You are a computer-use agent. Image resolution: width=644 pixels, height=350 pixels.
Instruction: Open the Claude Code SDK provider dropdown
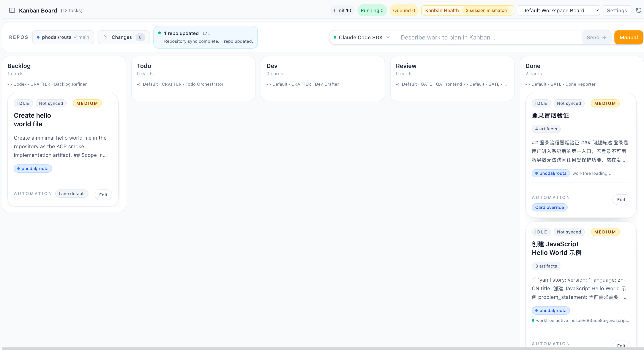362,38
